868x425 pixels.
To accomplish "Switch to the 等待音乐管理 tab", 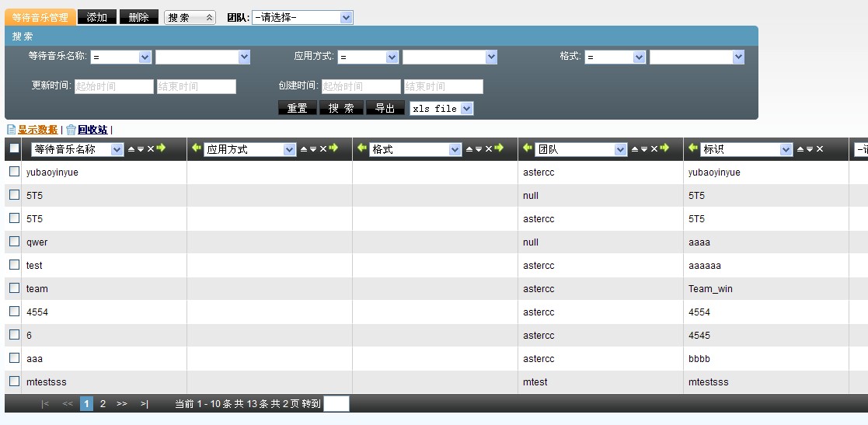I will coord(40,17).
